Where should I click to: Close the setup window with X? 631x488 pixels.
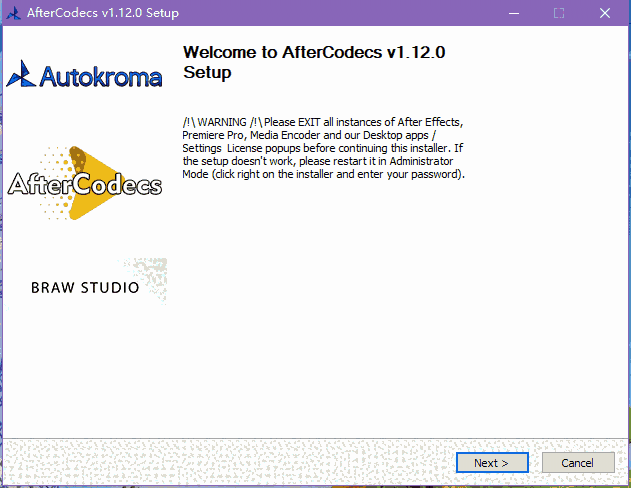(605, 13)
